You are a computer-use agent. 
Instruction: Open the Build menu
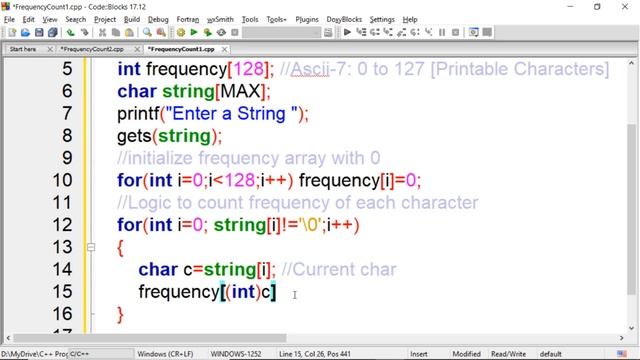click(132, 19)
